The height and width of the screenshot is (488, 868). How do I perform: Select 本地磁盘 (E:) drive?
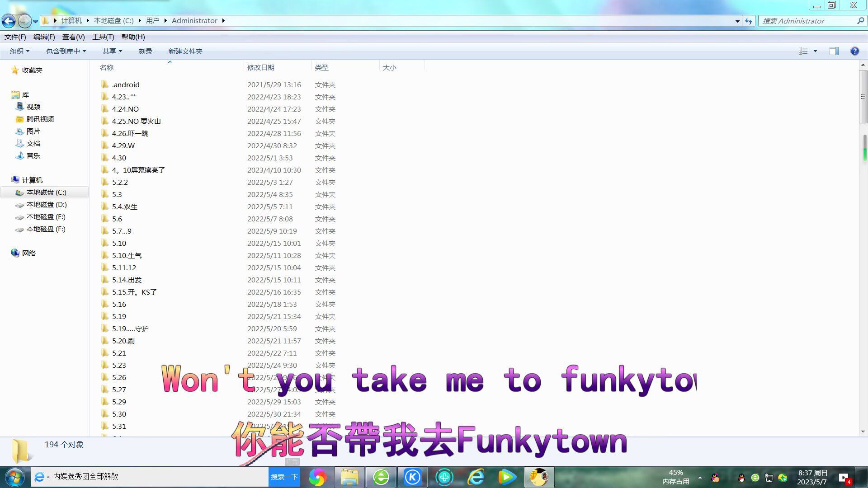point(46,217)
